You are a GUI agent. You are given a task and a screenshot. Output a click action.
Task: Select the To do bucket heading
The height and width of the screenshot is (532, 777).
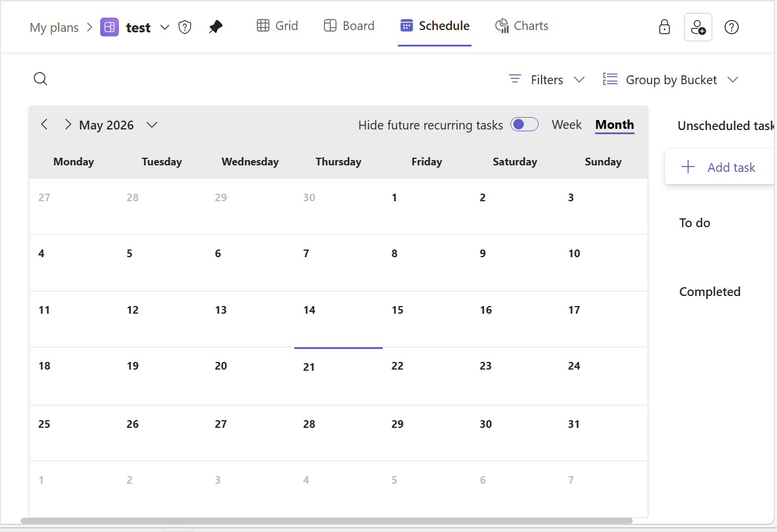coord(695,223)
